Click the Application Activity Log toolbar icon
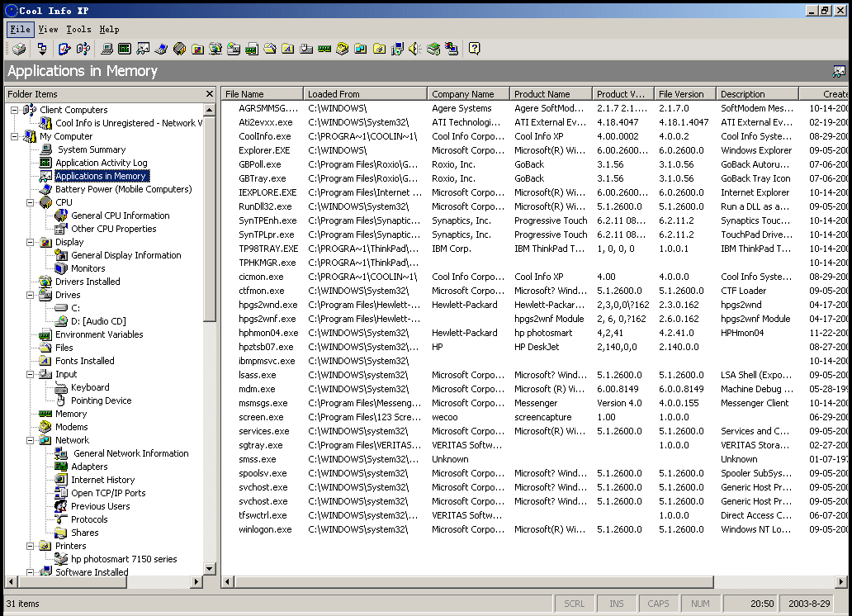The width and height of the screenshot is (852, 616). tap(125, 49)
